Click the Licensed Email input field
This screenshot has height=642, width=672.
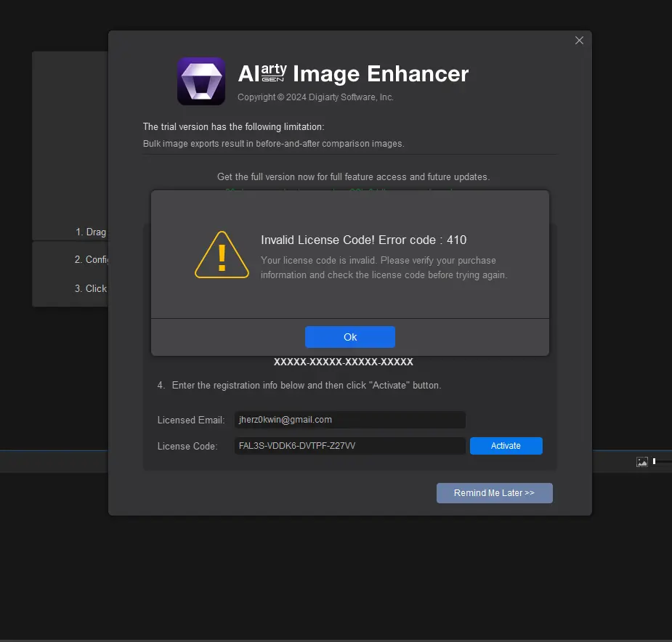[x=349, y=420]
